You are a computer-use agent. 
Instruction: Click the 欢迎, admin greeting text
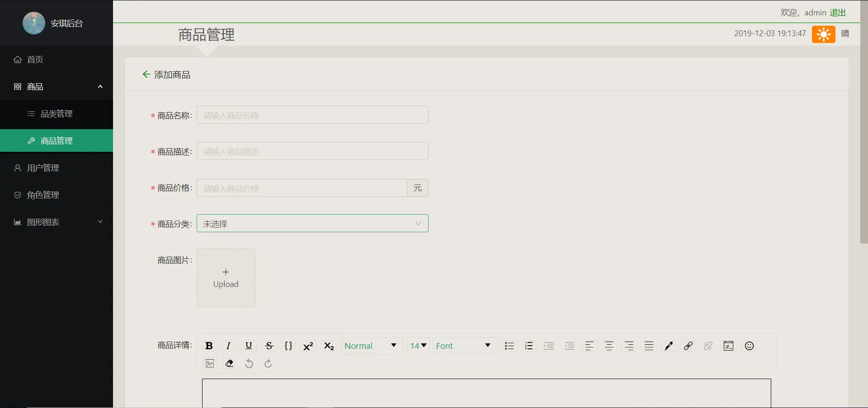pos(803,13)
